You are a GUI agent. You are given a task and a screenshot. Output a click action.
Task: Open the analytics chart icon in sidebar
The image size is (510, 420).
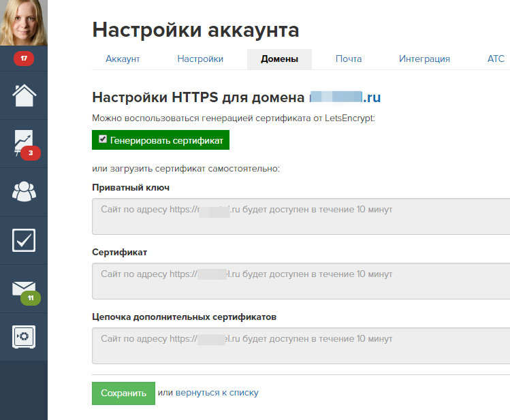24,143
